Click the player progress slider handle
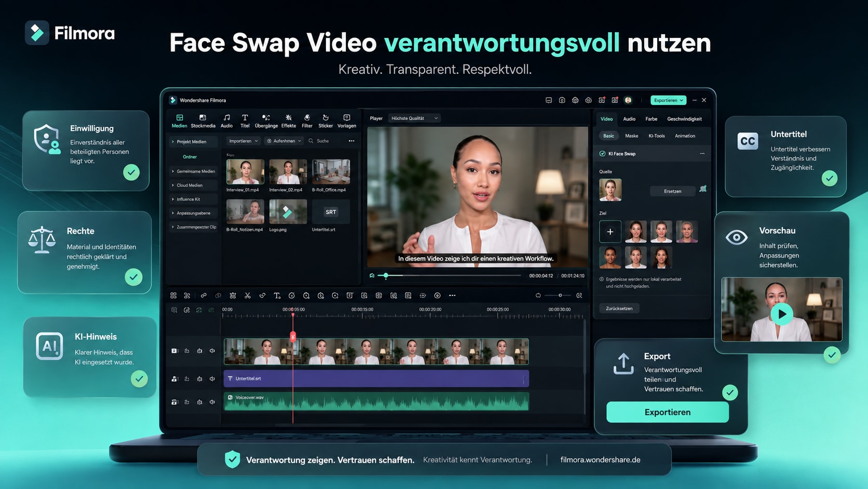The image size is (868, 489). (x=386, y=275)
